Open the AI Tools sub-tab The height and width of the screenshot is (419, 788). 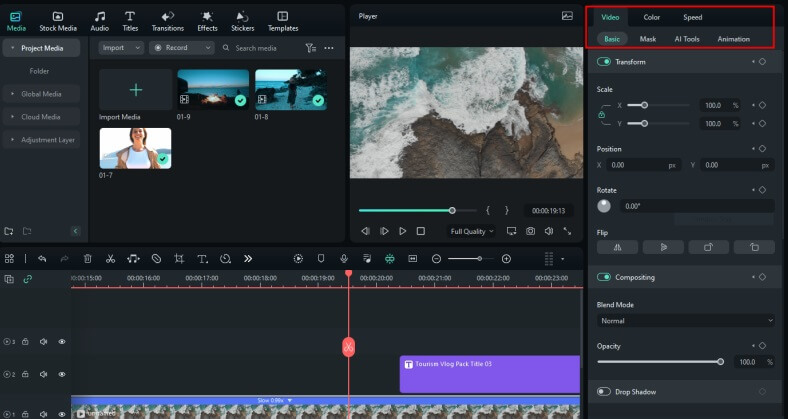(687, 39)
